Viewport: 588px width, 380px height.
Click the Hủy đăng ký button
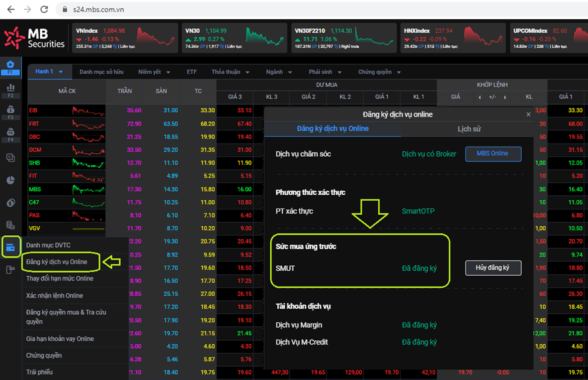pyautogui.click(x=493, y=268)
